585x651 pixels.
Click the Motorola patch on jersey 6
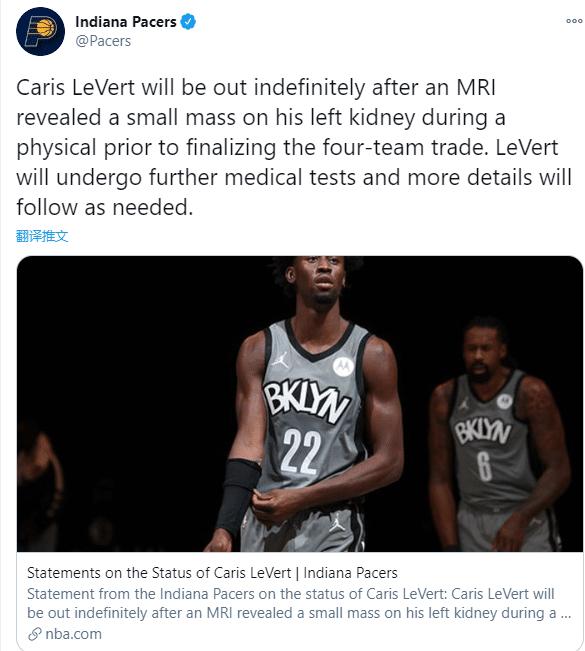[x=504, y=401]
